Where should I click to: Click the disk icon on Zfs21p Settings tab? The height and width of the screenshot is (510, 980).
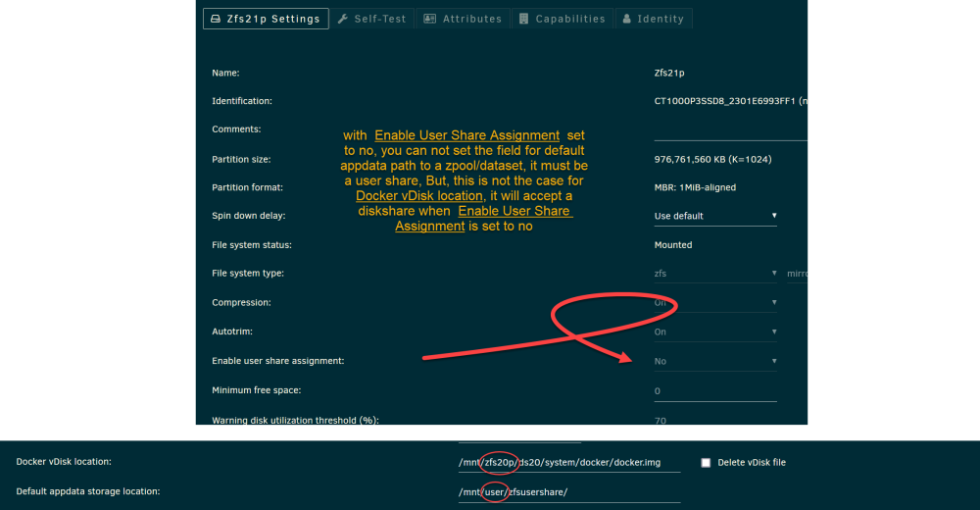tap(216, 19)
